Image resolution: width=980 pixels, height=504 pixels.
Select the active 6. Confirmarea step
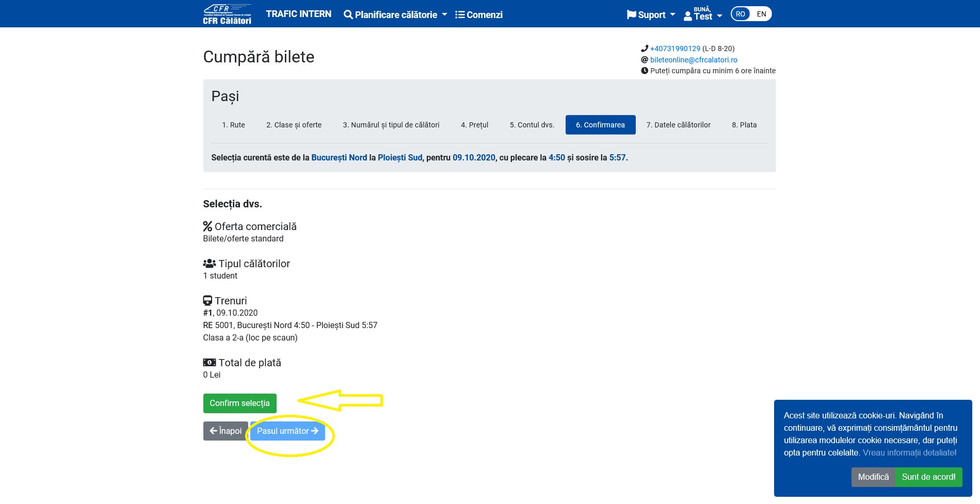600,125
